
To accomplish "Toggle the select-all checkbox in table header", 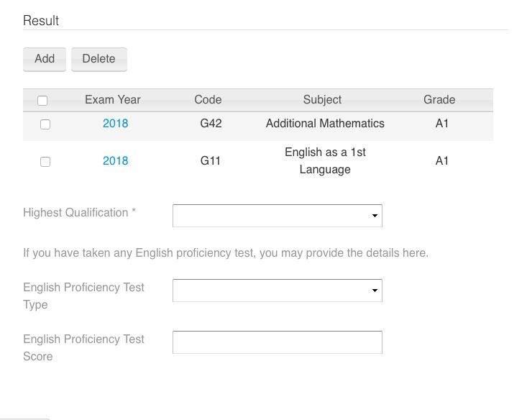I will (x=42, y=101).
